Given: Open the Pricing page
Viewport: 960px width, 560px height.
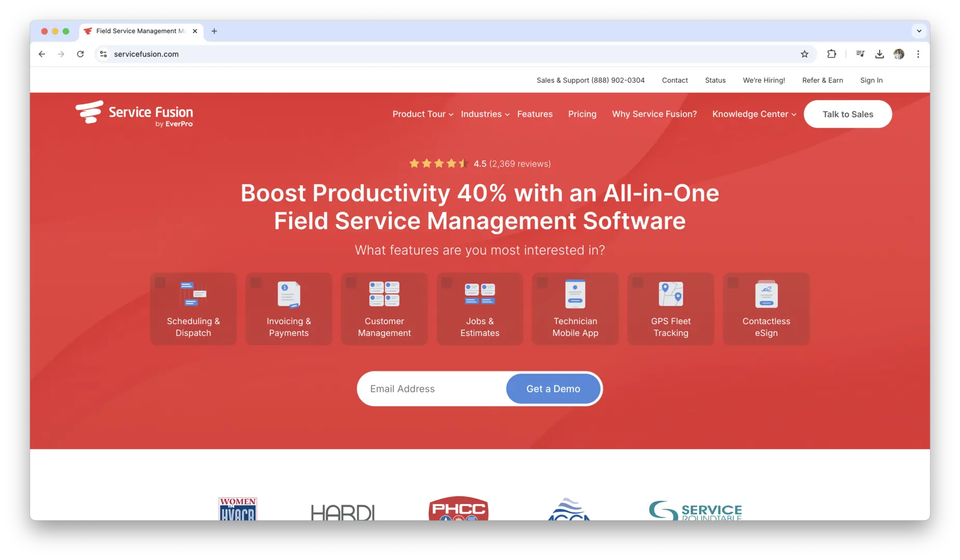Looking at the screenshot, I should click(582, 114).
